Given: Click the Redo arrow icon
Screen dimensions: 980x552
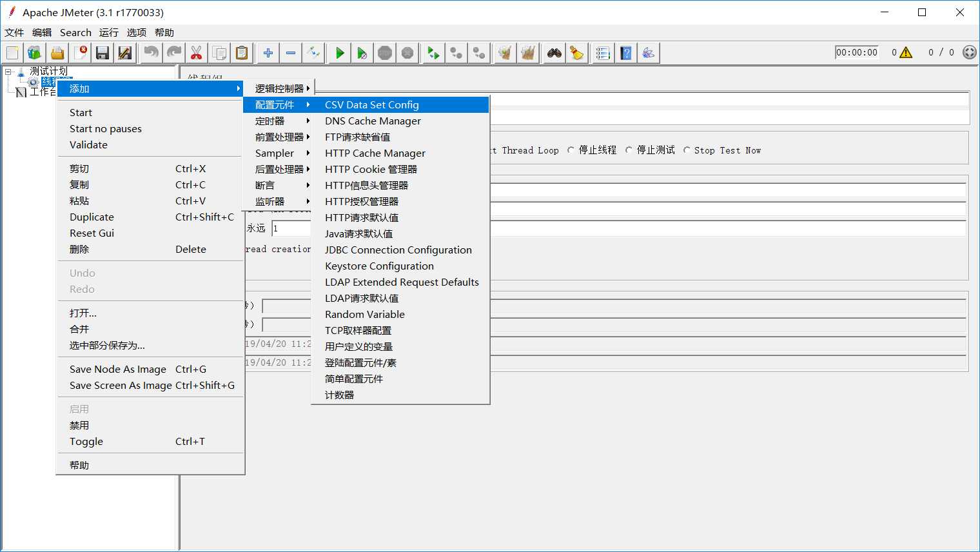Looking at the screenshot, I should (174, 53).
